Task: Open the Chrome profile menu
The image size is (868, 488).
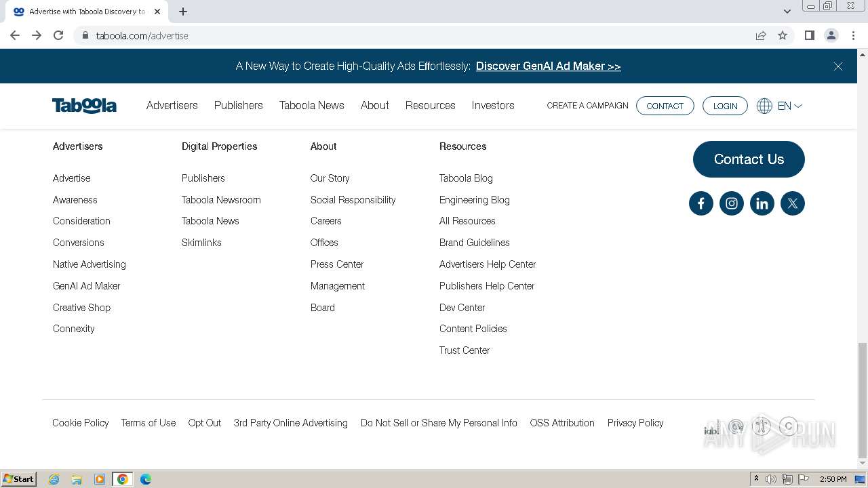Action: [831, 35]
